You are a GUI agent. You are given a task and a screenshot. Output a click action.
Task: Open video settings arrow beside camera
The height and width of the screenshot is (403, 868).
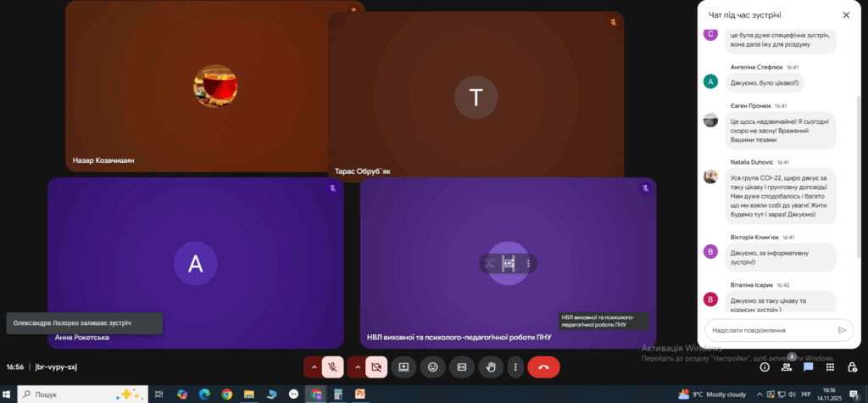click(x=357, y=367)
